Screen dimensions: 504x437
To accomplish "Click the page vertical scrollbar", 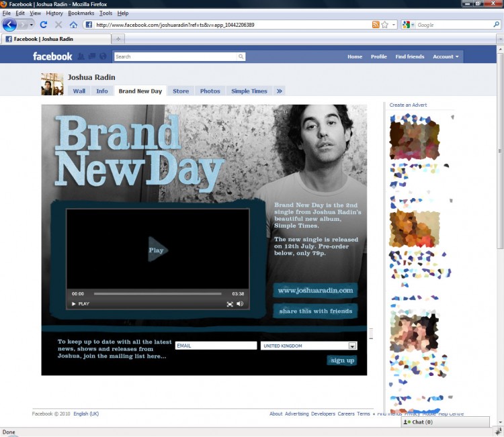I will tap(500, 150).
